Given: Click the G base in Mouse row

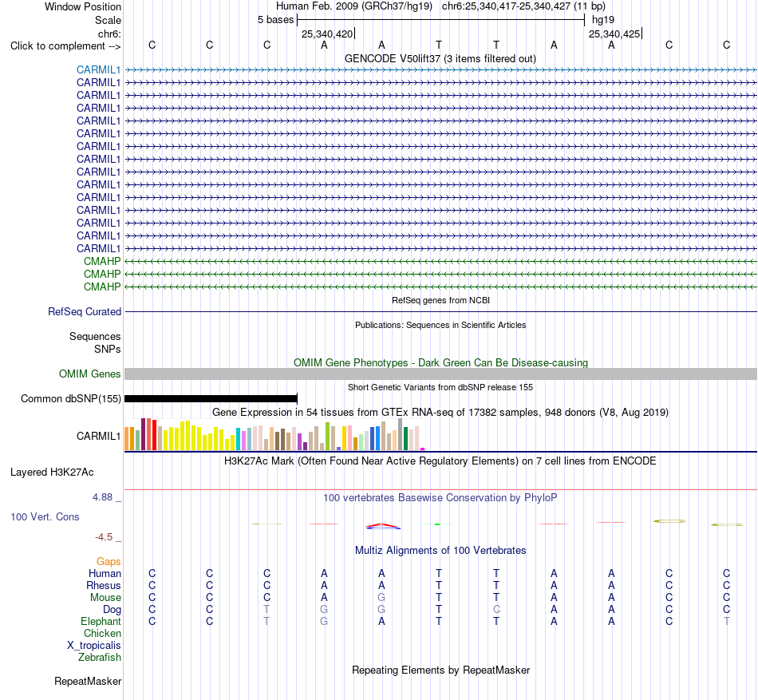Looking at the screenshot, I should (x=381, y=598).
